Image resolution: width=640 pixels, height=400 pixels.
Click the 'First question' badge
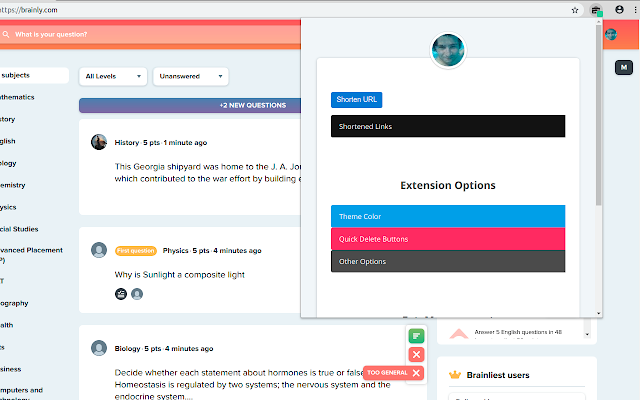(136, 251)
